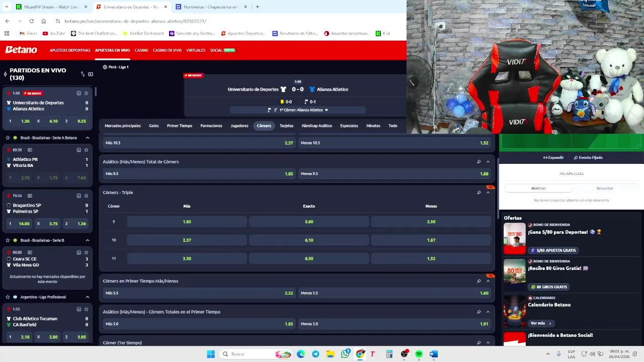644x362 pixels.
Task: Pin the Asiático Total de Córners market
Action: click(478, 162)
